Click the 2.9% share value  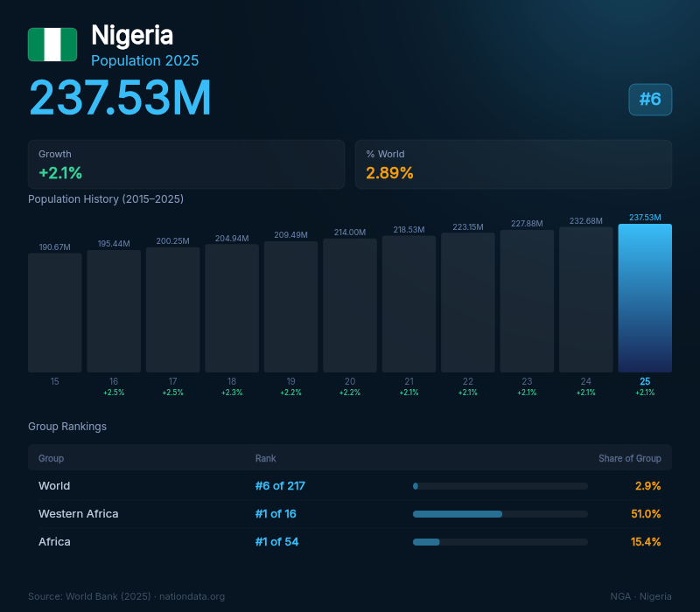647,486
